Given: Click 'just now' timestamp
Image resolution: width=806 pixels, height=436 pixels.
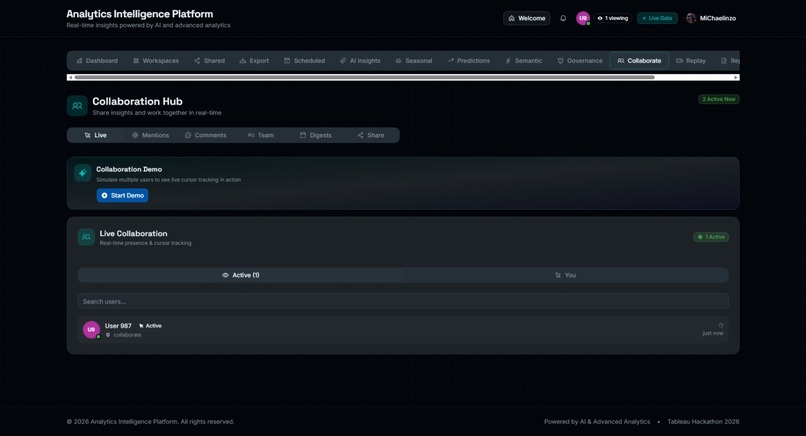Looking at the screenshot, I should click(x=713, y=333).
